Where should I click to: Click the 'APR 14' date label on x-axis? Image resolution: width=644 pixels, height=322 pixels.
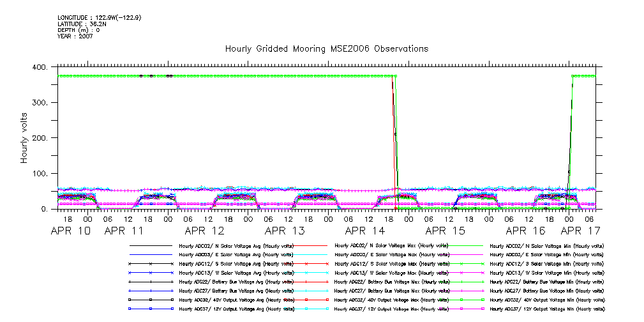point(364,231)
